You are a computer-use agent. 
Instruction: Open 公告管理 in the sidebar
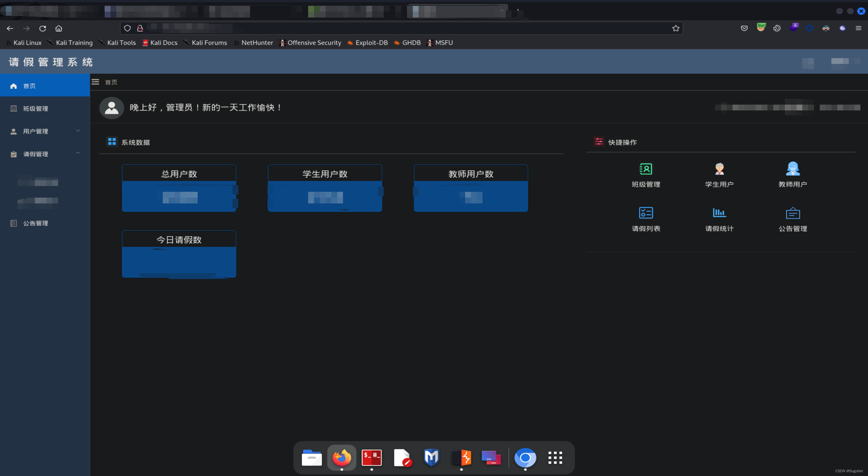pyautogui.click(x=35, y=223)
